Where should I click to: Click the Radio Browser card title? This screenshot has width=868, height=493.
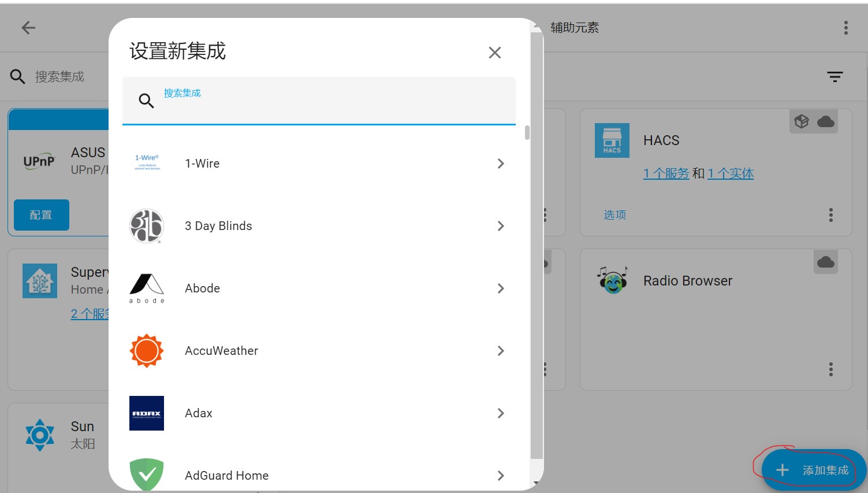688,281
